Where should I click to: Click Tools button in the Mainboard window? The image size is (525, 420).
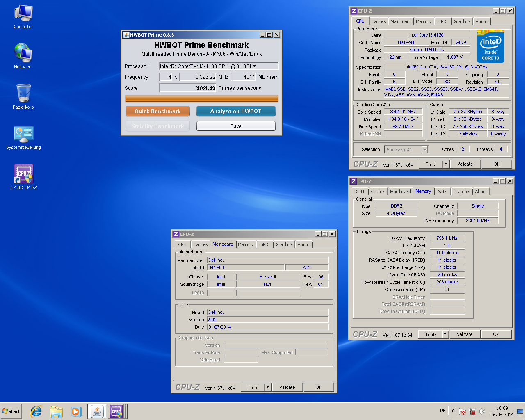pos(253,387)
